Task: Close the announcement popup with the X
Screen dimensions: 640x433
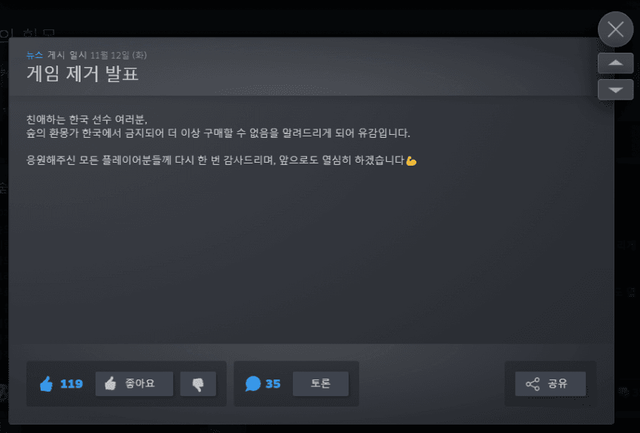Action: 615,29
